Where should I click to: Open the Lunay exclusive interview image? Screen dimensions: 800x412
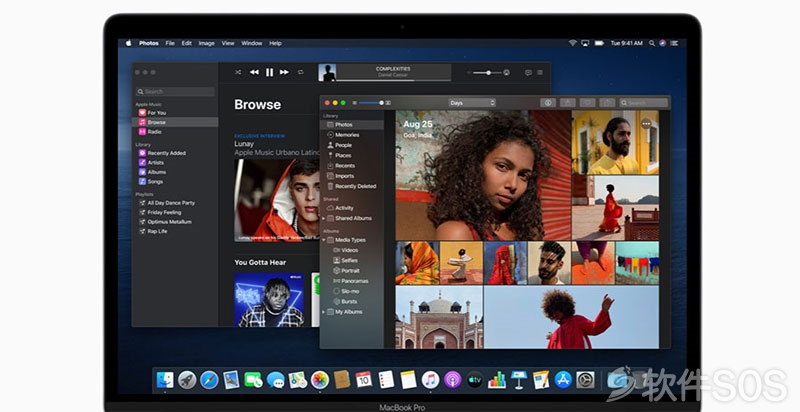pyautogui.click(x=277, y=200)
